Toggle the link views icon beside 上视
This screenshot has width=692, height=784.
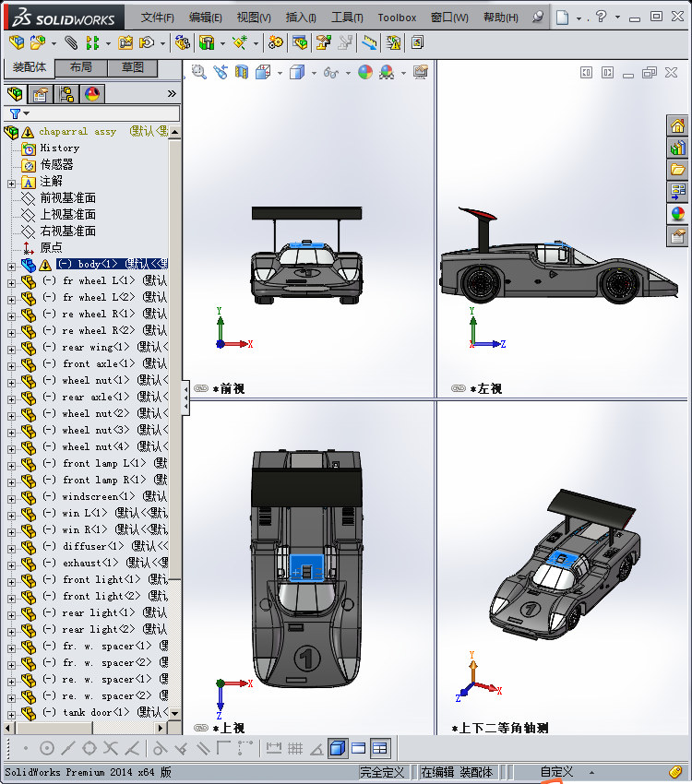(201, 728)
